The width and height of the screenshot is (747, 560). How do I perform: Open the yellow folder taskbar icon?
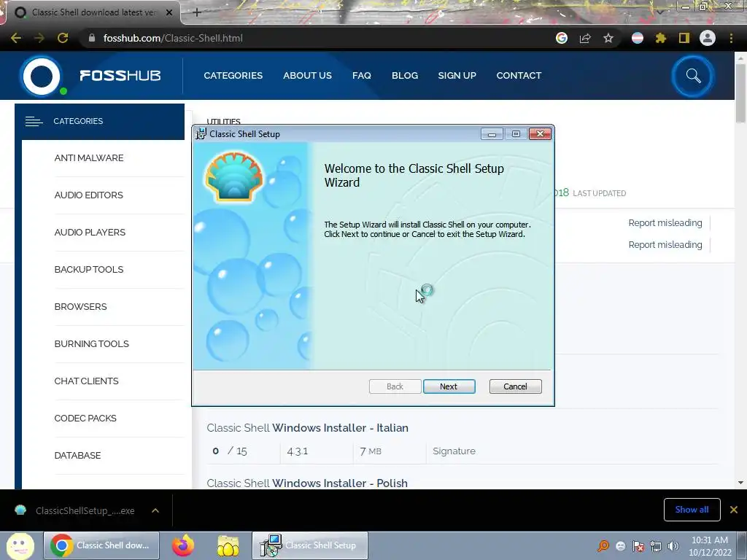228,545
